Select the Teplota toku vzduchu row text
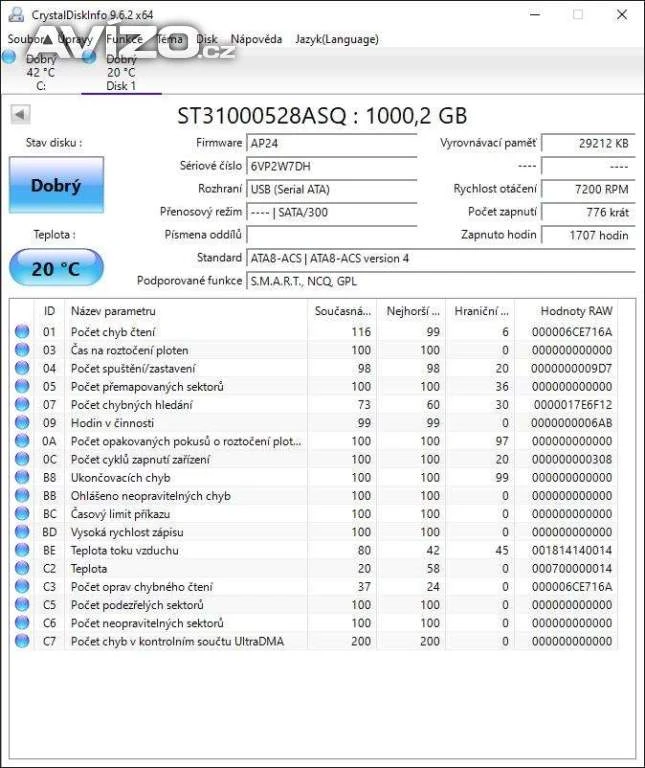The image size is (645, 768). pyautogui.click(x=124, y=550)
